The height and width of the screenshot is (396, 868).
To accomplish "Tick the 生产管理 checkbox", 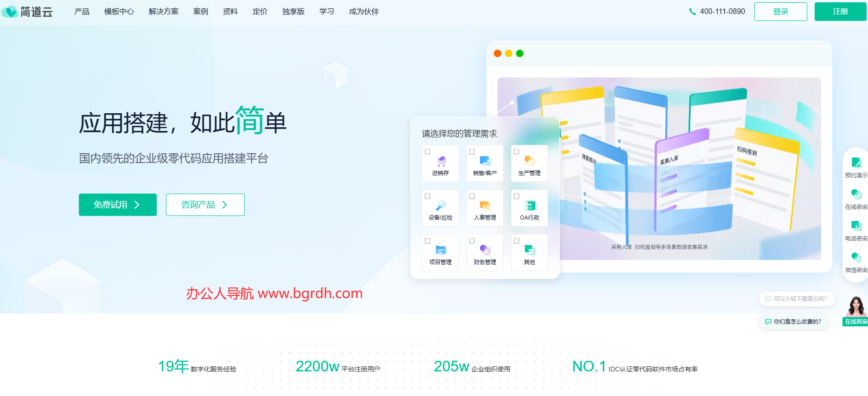I will tap(517, 152).
